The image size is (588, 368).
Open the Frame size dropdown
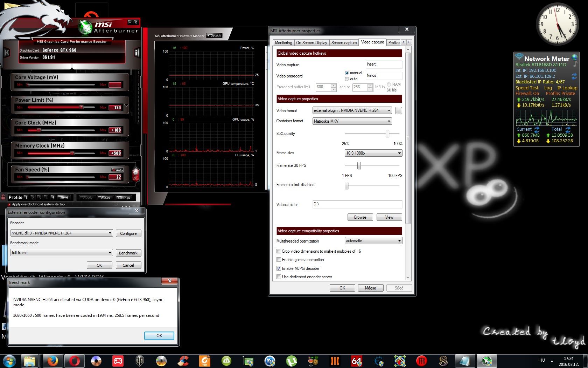tap(373, 153)
